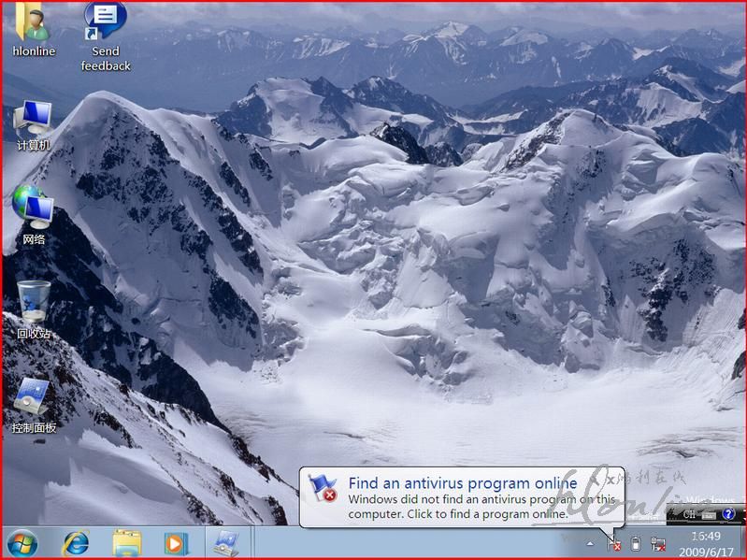This screenshot has height=560, width=747.
Task: Click the power tray icon
Action: [636, 543]
